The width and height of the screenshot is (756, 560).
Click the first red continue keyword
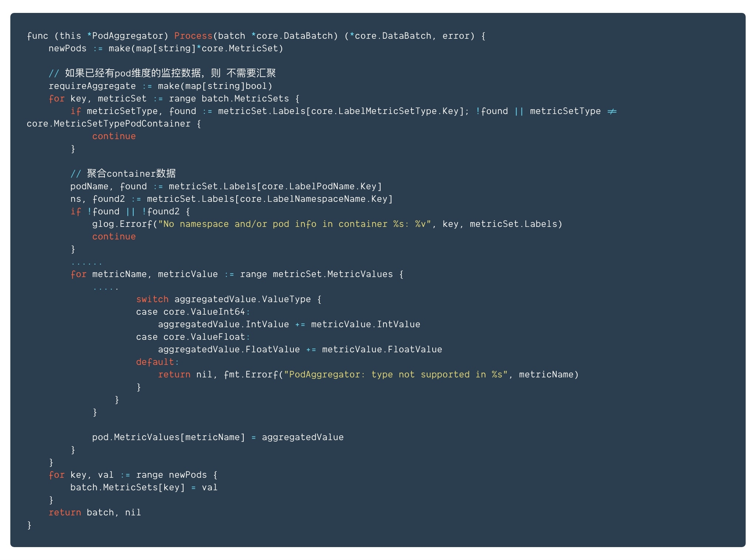[114, 136]
